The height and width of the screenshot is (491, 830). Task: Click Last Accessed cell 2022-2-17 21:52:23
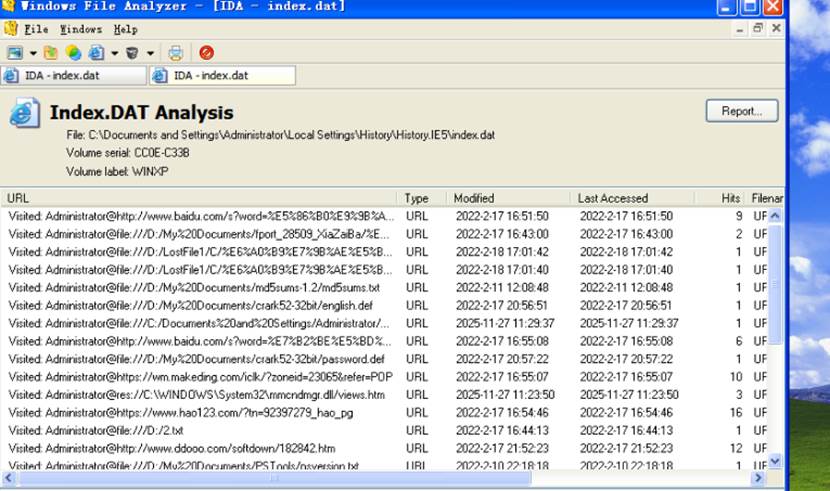click(x=626, y=448)
